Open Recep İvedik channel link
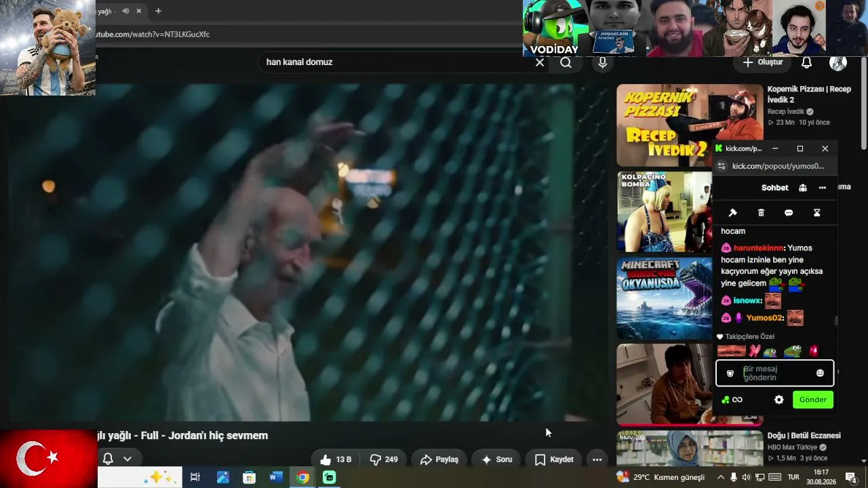This screenshot has height=488, width=868. [786, 112]
